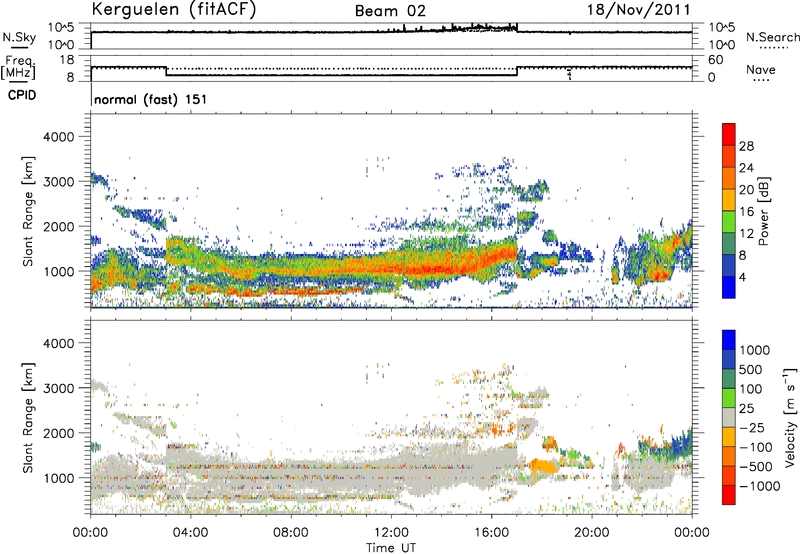The height and width of the screenshot is (554, 800).
Task: Select the gray ±25 segment of Velocity color bar
Action: (729, 417)
